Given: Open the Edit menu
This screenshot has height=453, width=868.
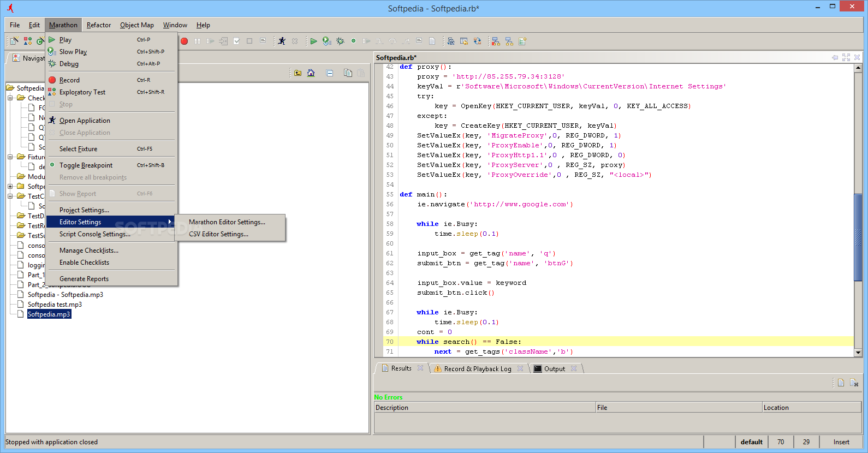Looking at the screenshot, I should pyautogui.click(x=34, y=25).
